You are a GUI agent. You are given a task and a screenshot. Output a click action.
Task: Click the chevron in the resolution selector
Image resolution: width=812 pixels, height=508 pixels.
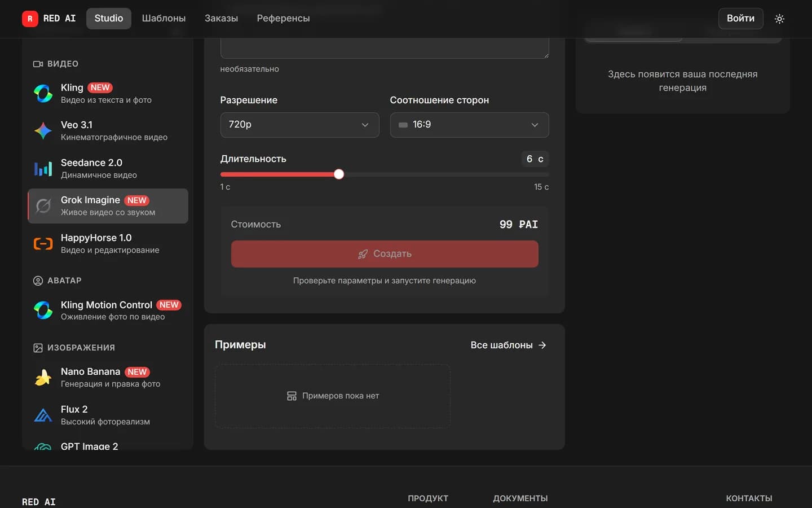(x=365, y=125)
